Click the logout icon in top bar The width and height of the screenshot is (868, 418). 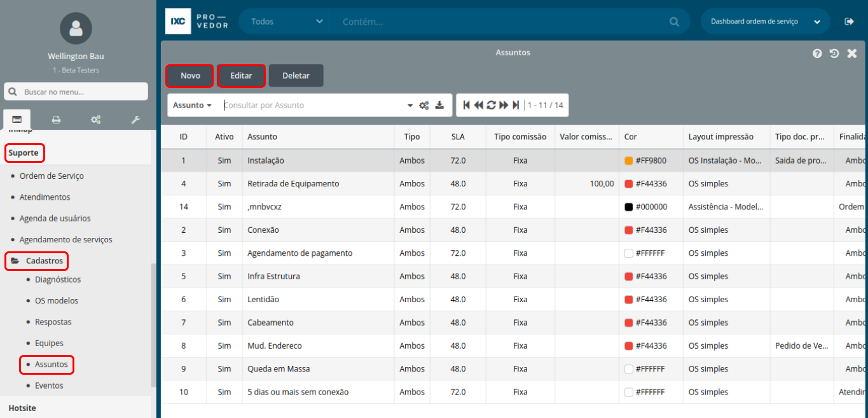pyautogui.click(x=849, y=22)
